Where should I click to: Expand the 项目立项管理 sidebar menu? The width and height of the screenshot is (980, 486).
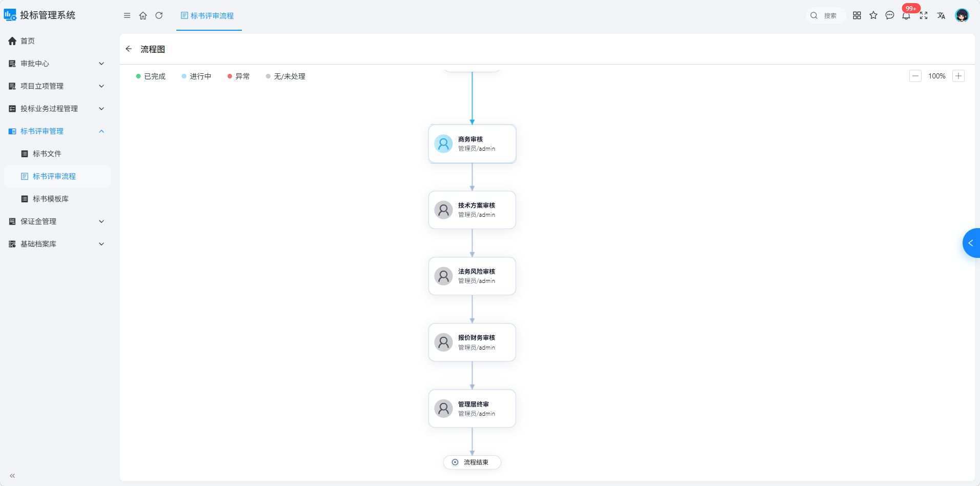tap(56, 86)
